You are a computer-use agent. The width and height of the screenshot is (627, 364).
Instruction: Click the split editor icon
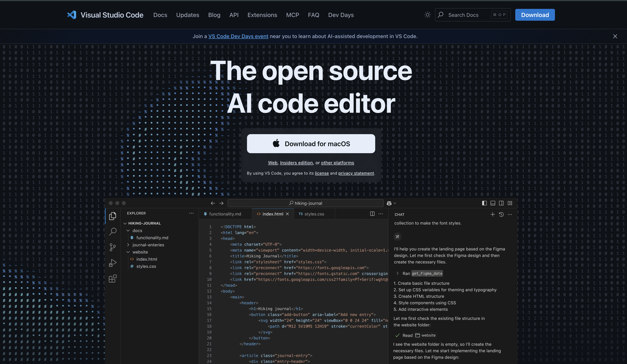[372, 214]
